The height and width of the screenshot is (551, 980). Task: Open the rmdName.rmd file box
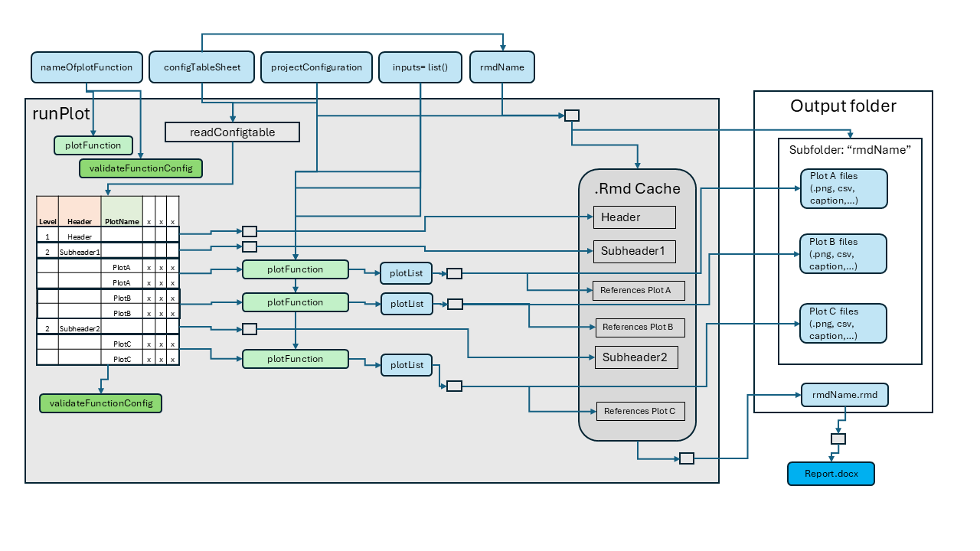[844, 395]
